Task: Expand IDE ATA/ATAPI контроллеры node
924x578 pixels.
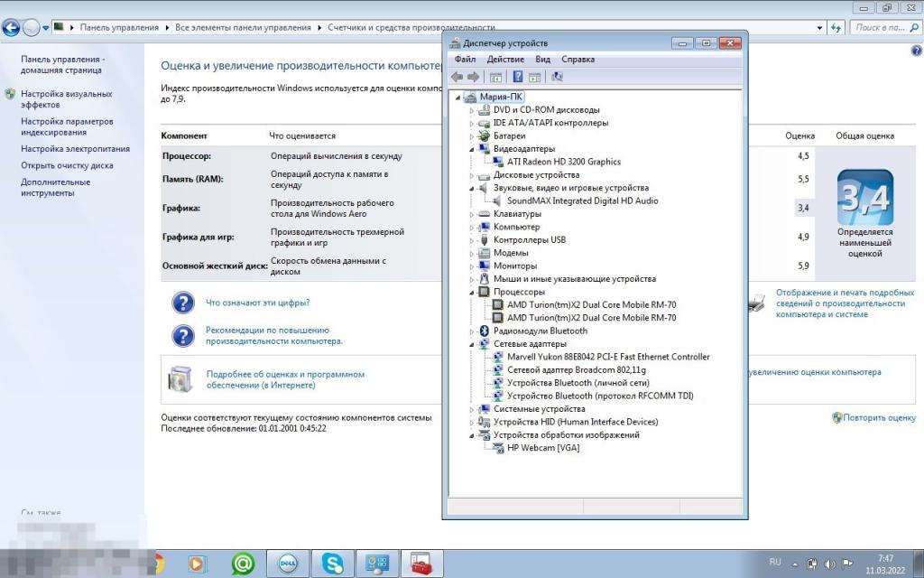Action: click(x=471, y=123)
